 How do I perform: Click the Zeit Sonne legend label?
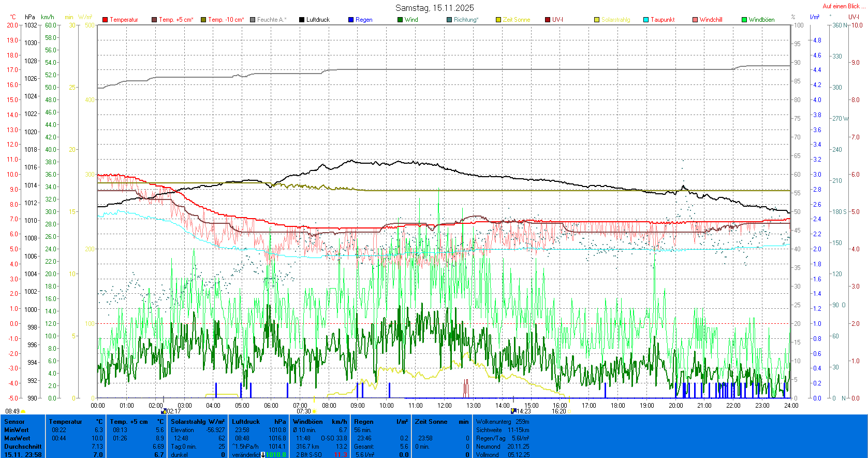tap(516, 20)
